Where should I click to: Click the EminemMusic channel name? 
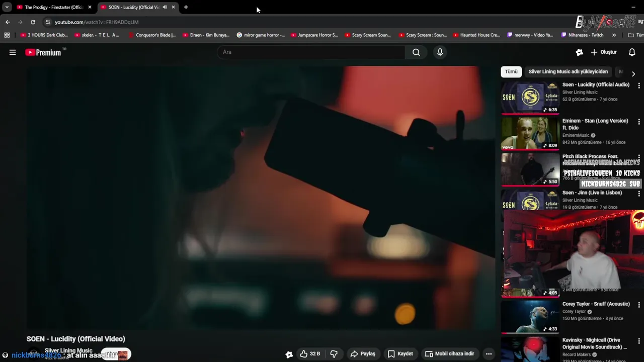click(576, 135)
